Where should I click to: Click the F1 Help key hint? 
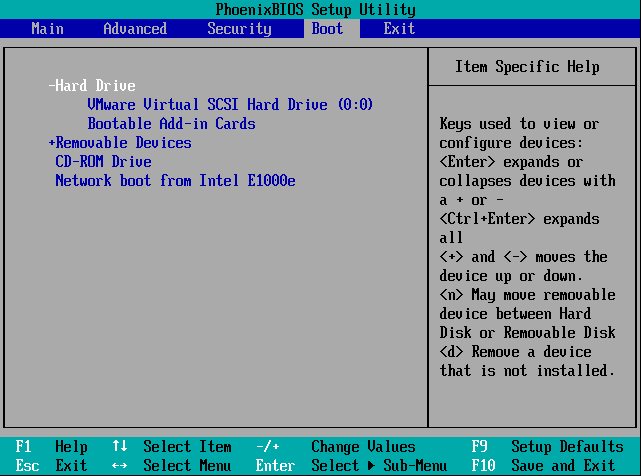pos(52,447)
